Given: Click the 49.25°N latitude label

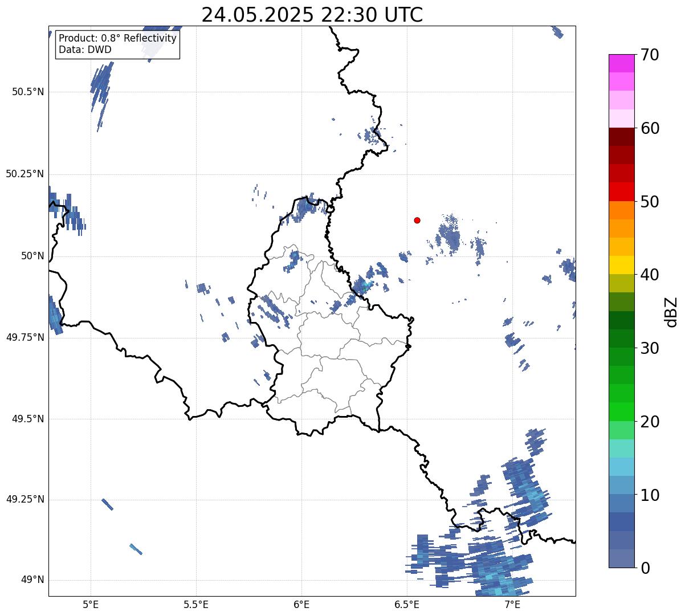Looking at the screenshot, I should (x=25, y=500).
